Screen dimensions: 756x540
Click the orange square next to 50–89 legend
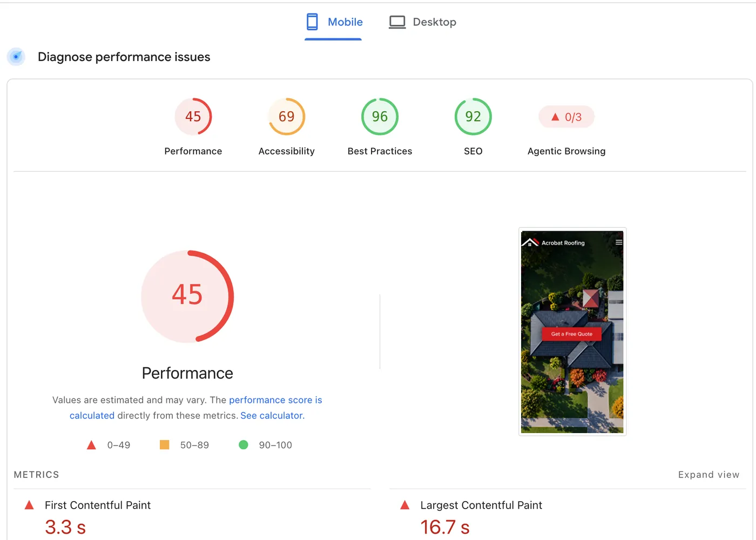pyautogui.click(x=165, y=445)
